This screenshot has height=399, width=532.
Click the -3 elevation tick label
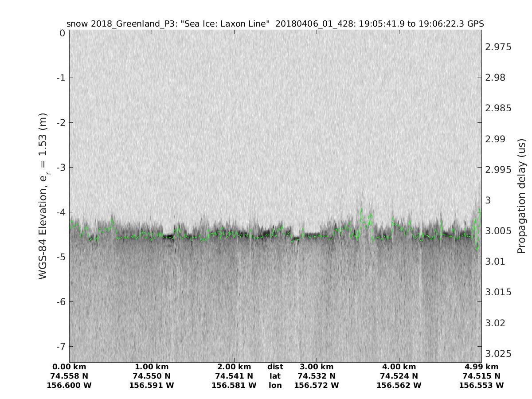(60, 168)
